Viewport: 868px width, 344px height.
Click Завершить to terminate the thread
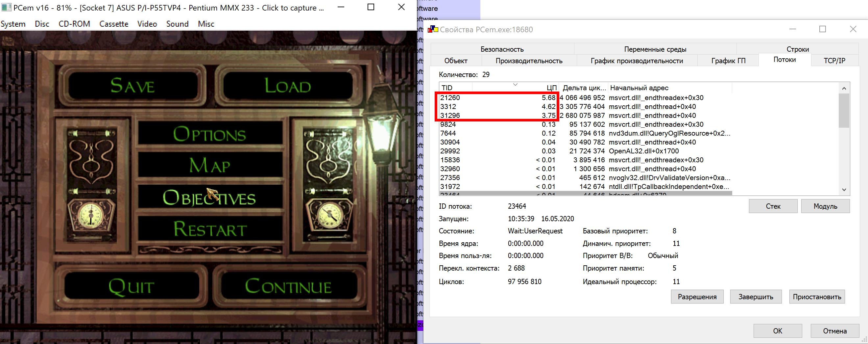pyautogui.click(x=756, y=297)
